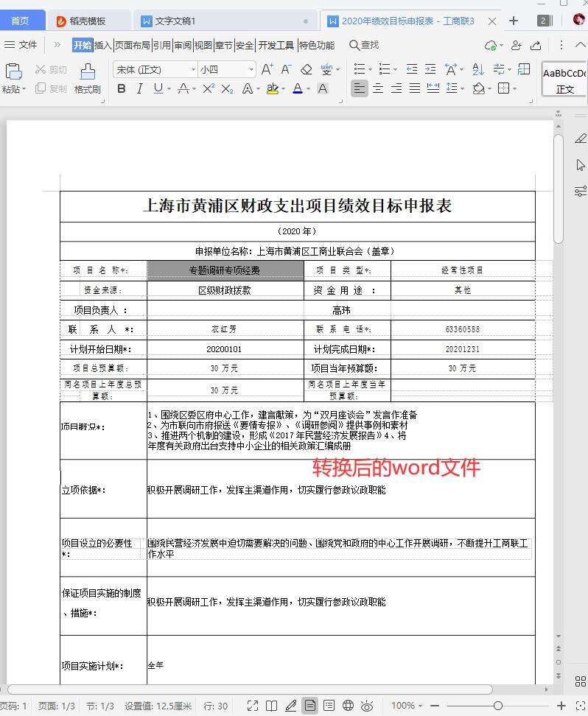Click the right alignment icon
This screenshot has width=588, height=716.
(x=396, y=88)
